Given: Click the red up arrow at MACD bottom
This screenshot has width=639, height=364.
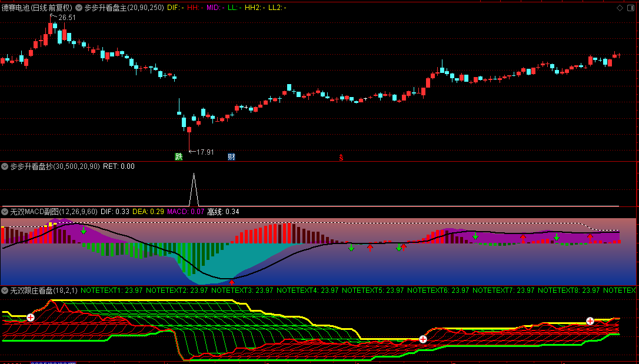Looking at the screenshot, I should (232, 283).
